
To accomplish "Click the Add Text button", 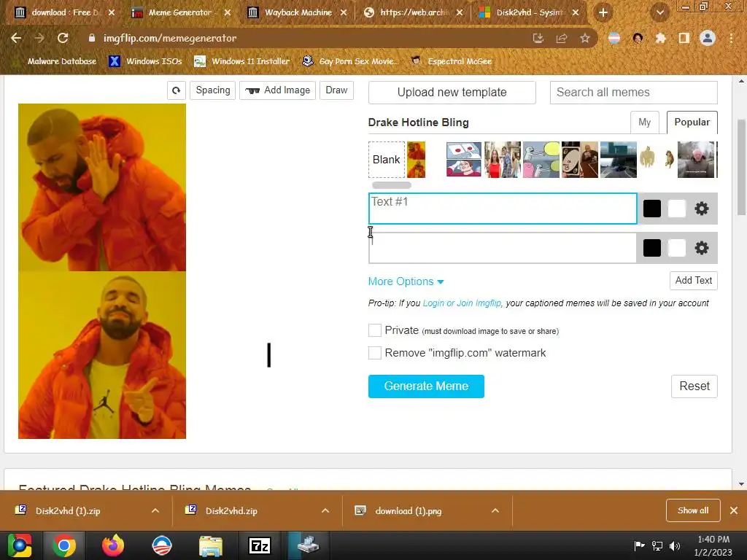I will (x=693, y=281).
